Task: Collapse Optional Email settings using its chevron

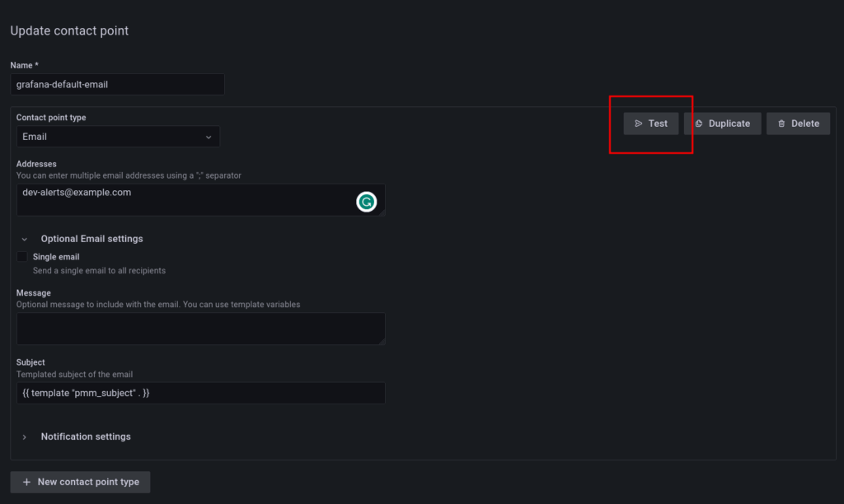Action: tap(25, 239)
